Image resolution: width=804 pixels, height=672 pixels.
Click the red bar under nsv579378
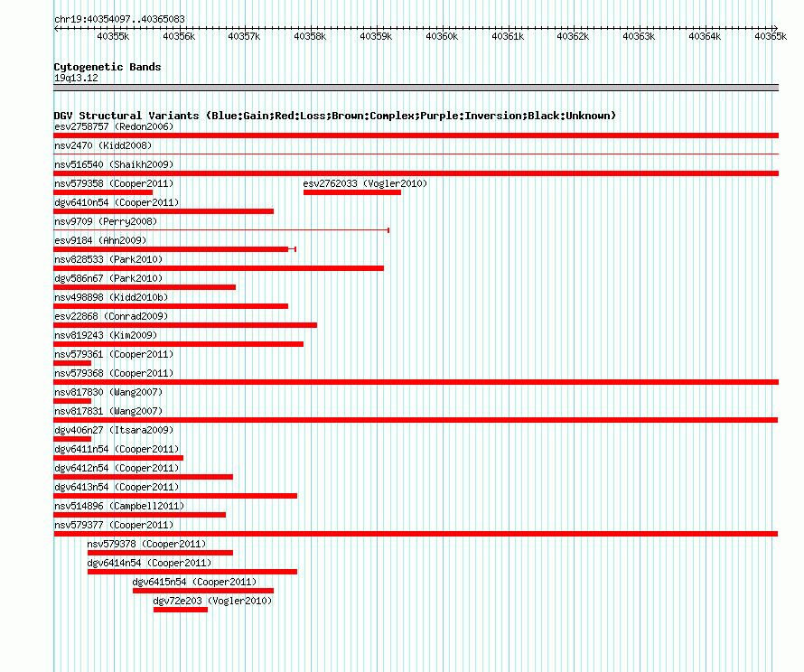(160, 553)
